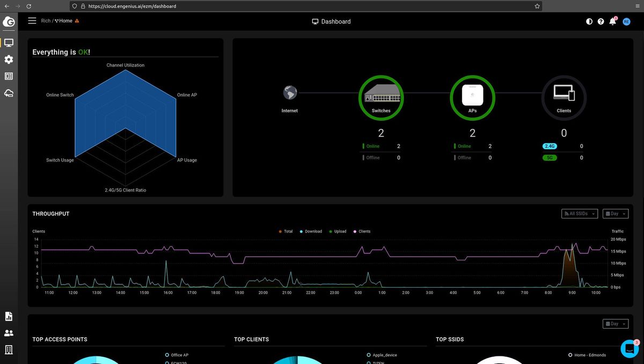The image size is (644, 364).
Task: Toggle the dark/light theme icon
Action: (589, 21)
